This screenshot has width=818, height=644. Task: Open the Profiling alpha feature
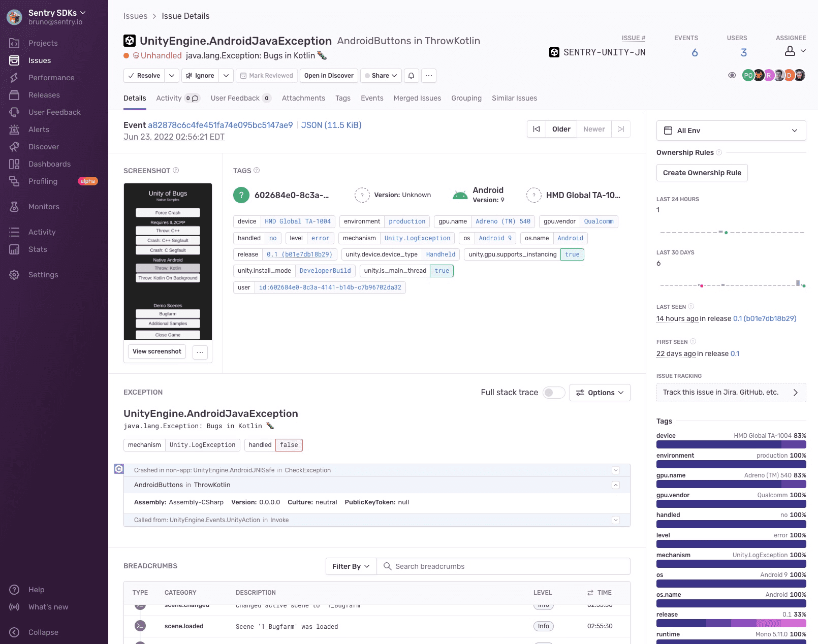pos(43,181)
